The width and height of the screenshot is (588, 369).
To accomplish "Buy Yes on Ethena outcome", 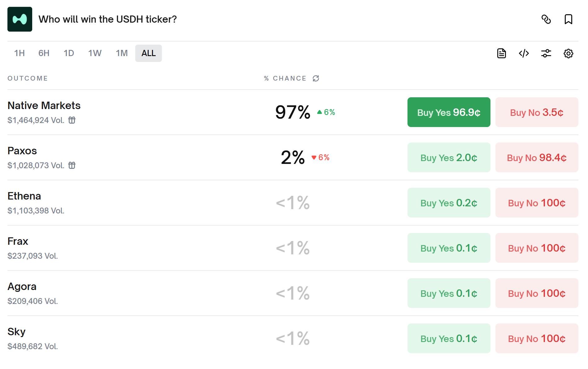I will (x=449, y=203).
